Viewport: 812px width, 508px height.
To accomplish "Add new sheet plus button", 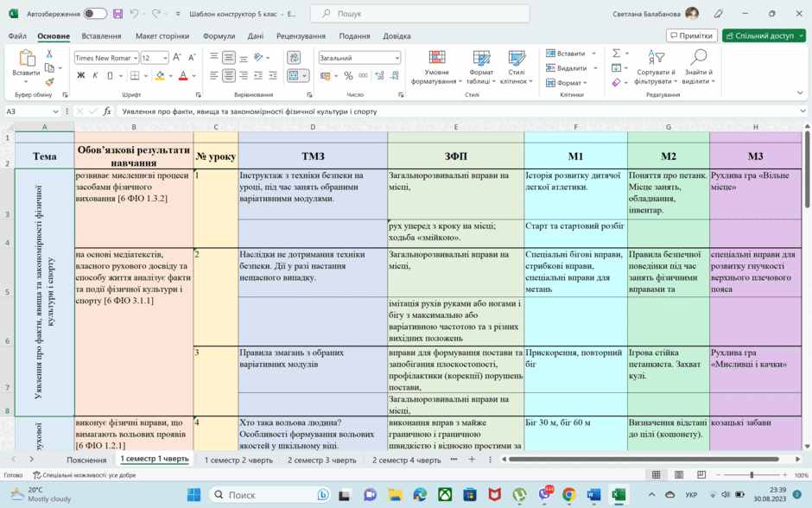I will pos(472,460).
